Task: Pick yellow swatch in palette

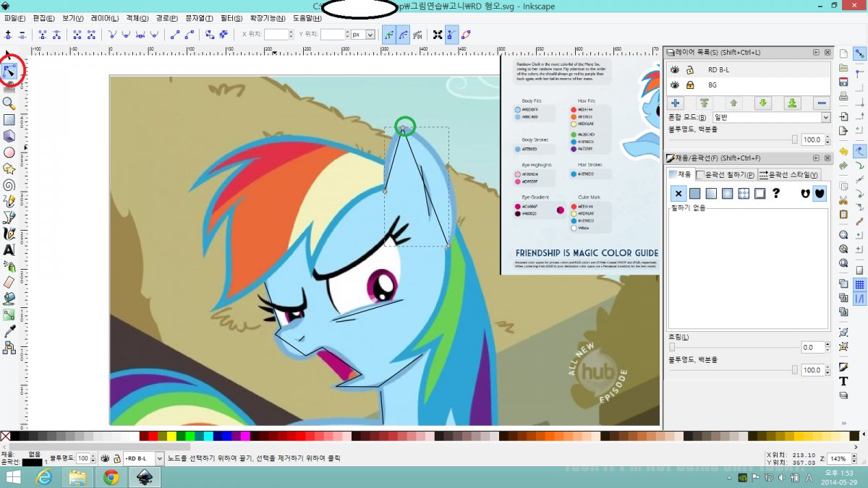Action: tap(171, 436)
